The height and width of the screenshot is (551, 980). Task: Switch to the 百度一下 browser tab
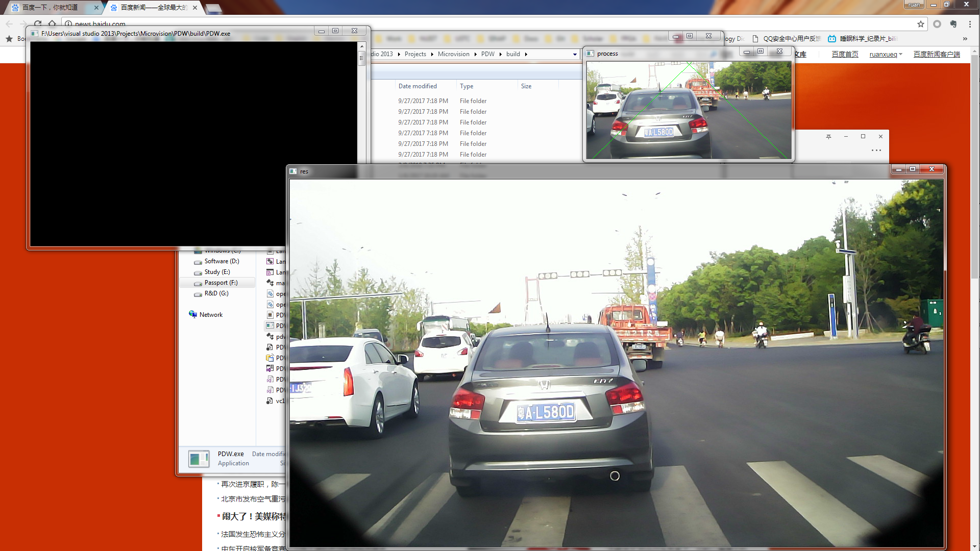click(x=50, y=8)
